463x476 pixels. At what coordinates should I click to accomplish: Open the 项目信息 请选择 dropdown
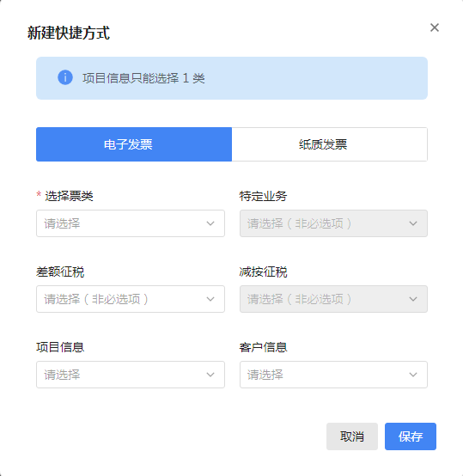click(x=131, y=375)
